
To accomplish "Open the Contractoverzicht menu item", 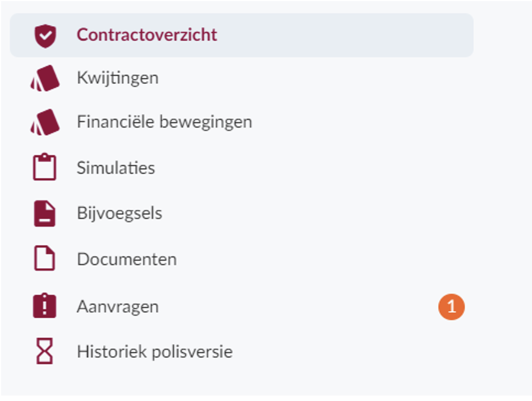I will 241,35.
